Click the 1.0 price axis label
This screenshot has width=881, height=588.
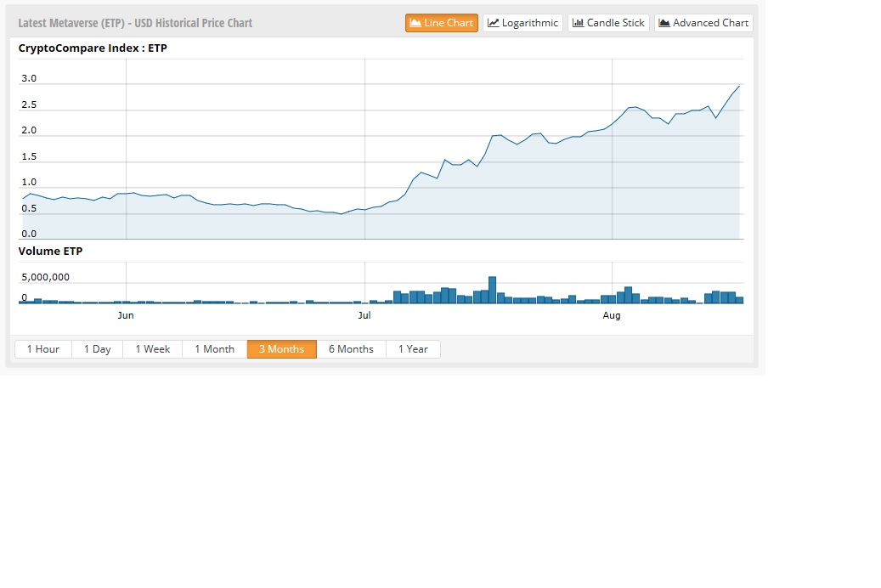tap(29, 182)
